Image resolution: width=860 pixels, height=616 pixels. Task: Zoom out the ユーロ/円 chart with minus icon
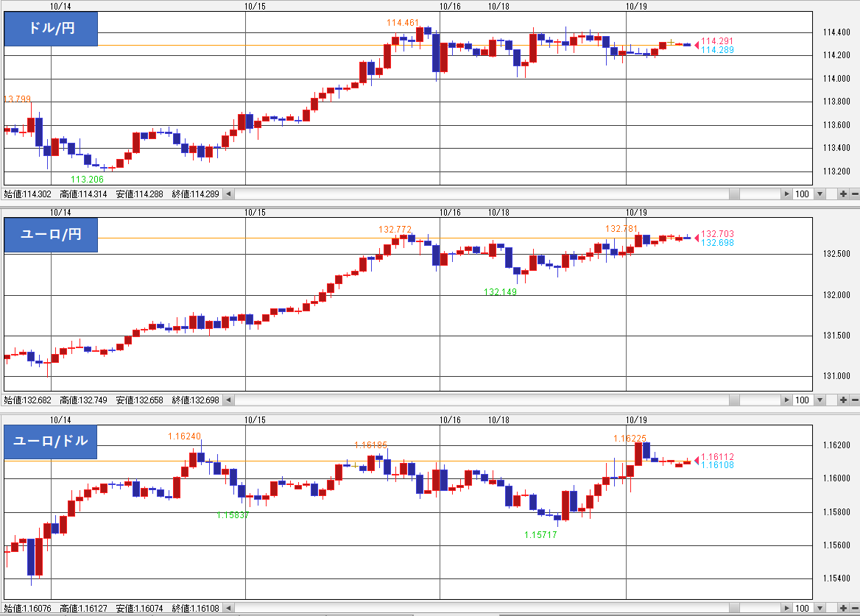[x=855, y=400]
